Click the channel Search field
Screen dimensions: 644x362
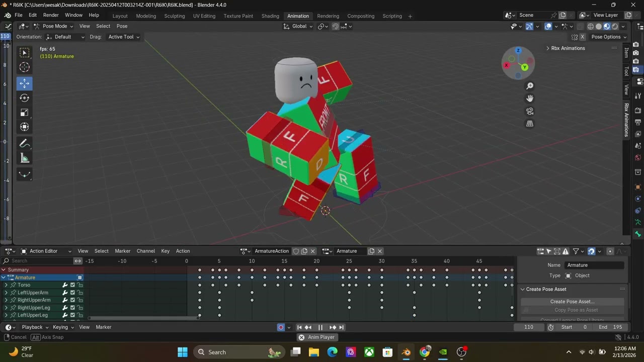(38, 261)
